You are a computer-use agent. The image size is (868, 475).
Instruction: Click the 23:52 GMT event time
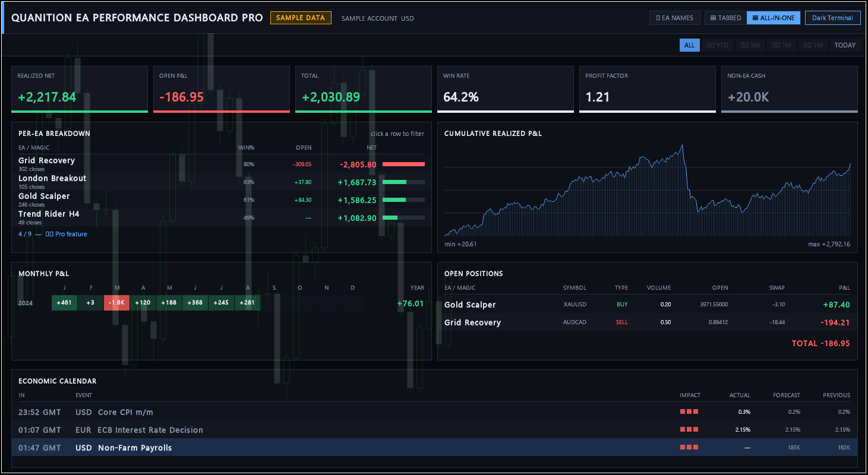coord(40,412)
